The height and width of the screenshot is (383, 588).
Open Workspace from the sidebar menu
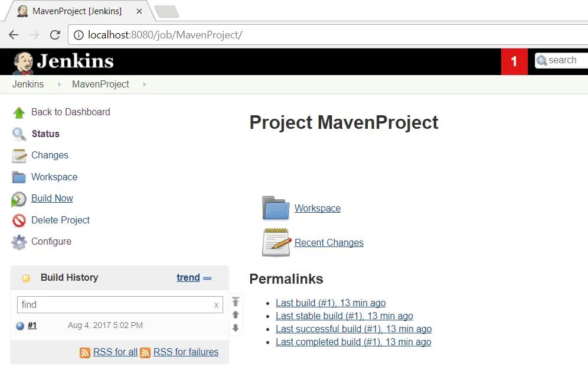pyautogui.click(x=54, y=177)
